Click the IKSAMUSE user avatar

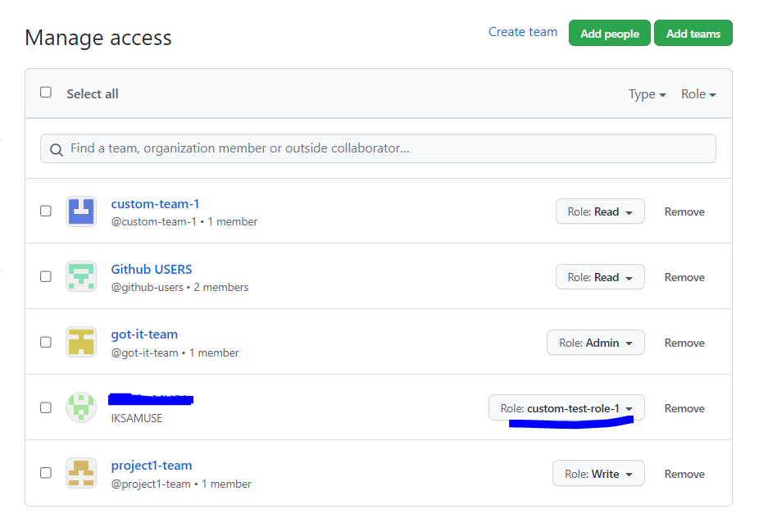pyautogui.click(x=80, y=407)
